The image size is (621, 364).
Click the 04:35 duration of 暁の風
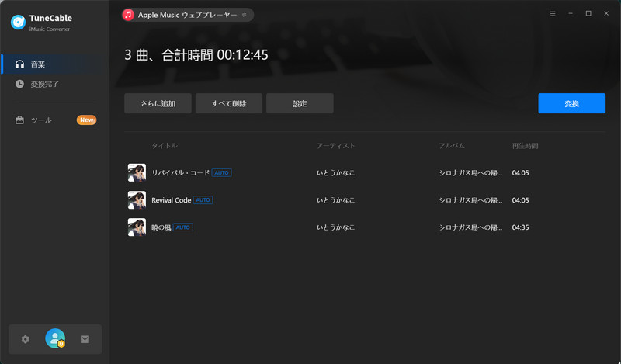click(x=520, y=227)
